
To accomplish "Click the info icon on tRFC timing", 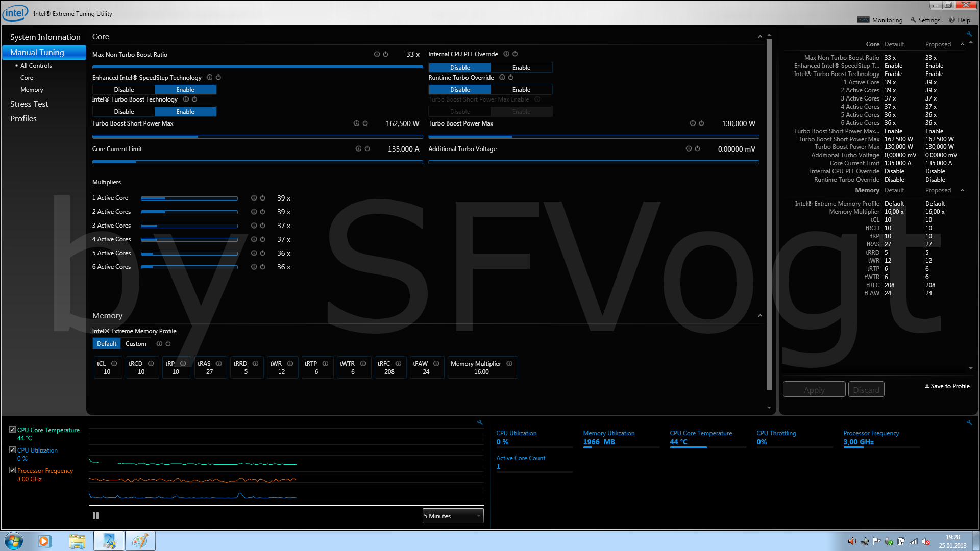I will (399, 364).
